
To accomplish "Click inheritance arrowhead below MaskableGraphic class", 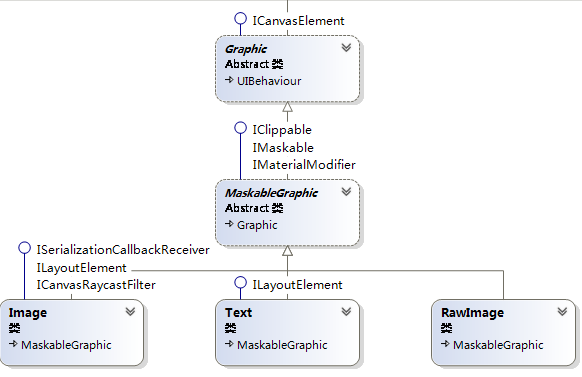I will (287, 251).
